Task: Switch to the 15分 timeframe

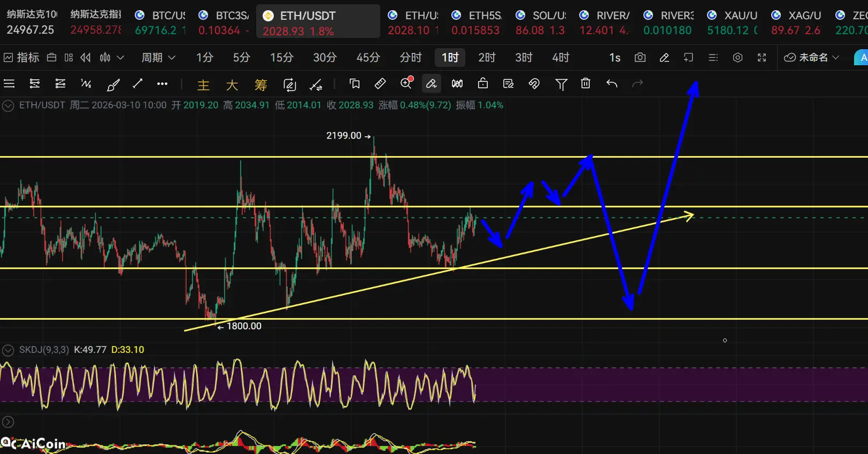Action: pyautogui.click(x=281, y=57)
